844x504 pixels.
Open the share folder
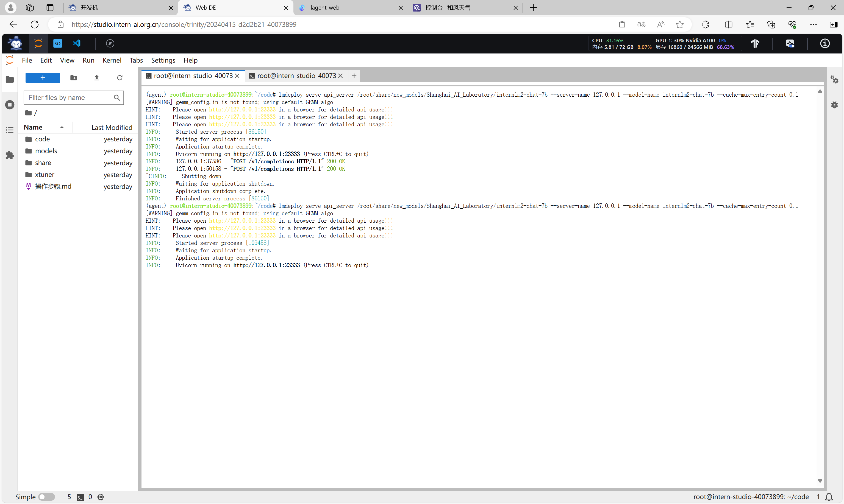79,163
